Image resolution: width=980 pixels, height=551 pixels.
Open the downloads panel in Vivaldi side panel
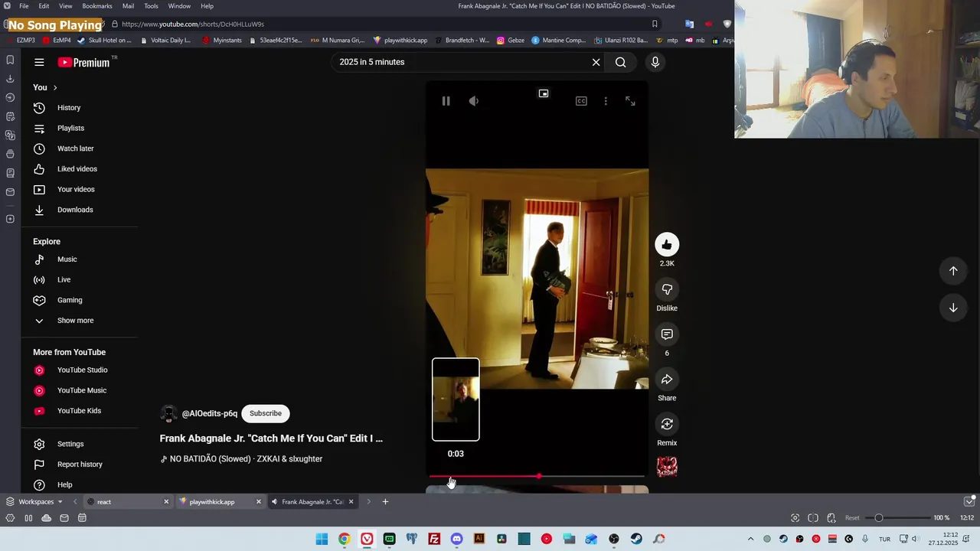coord(10,79)
